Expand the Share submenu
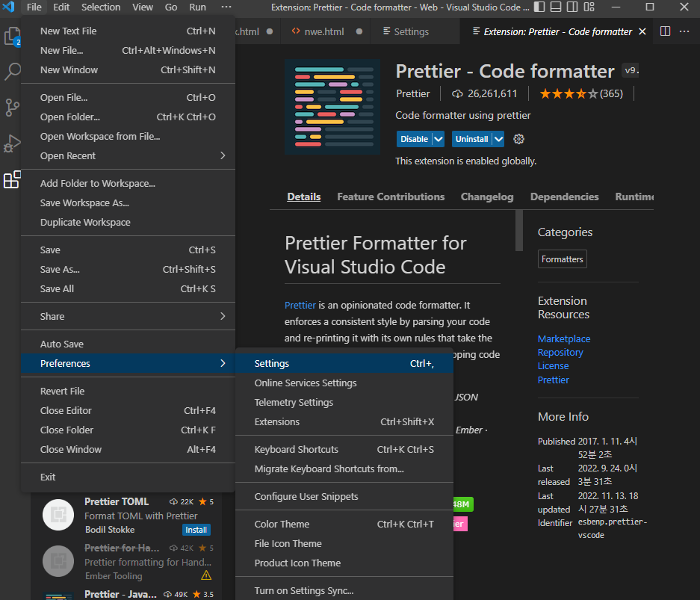This screenshot has width=700, height=600. (x=128, y=317)
